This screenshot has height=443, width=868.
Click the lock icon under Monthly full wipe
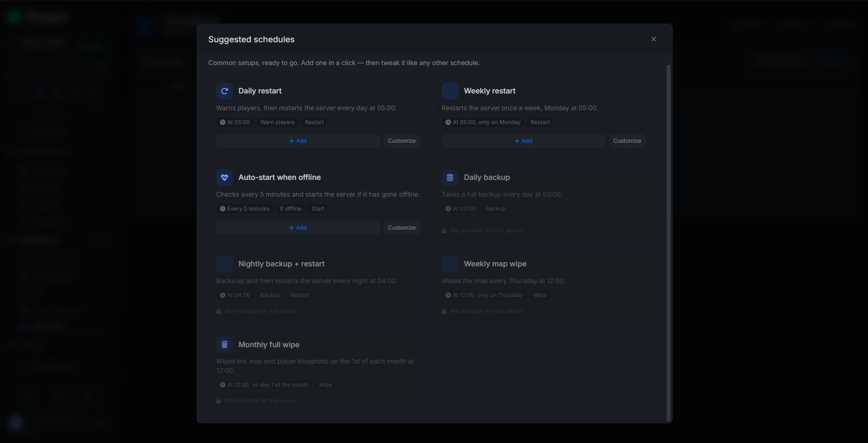coord(219,401)
